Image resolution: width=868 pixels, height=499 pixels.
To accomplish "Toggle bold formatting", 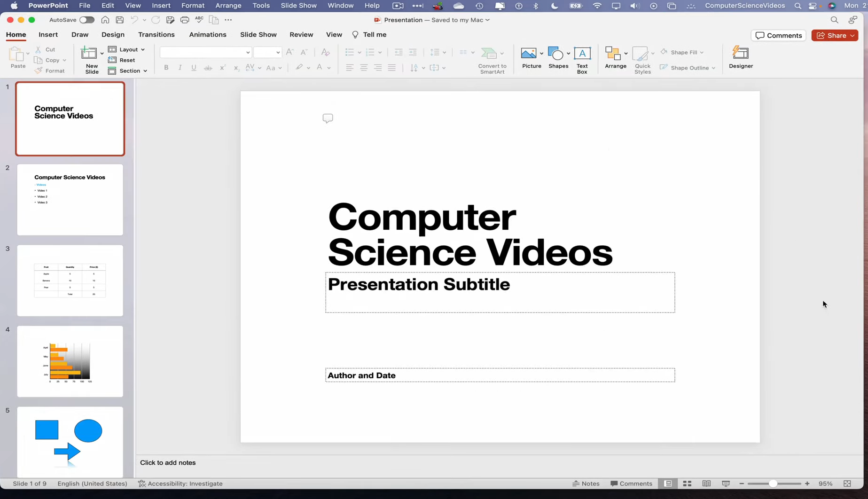I will pyautogui.click(x=166, y=68).
